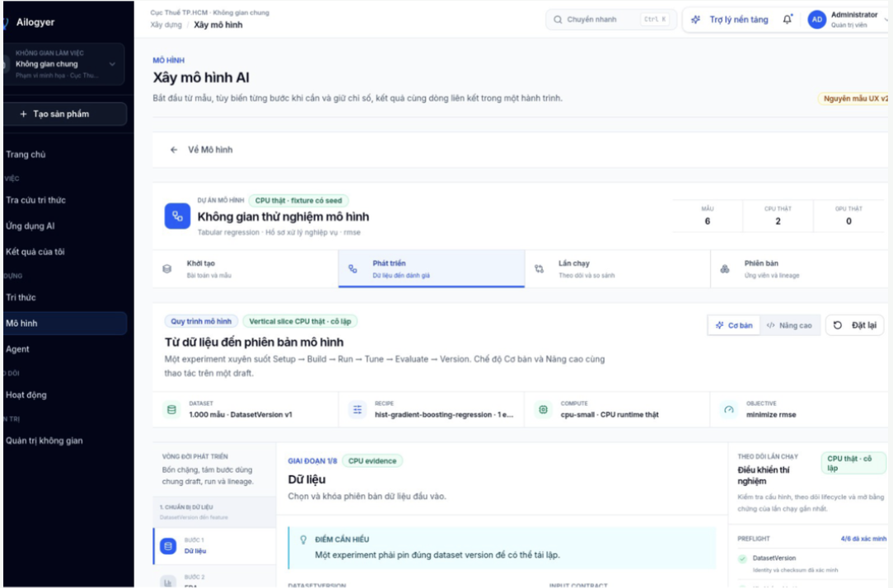Click the Compute chip icon
Viewport: 893px width, 588px height.
[x=544, y=409]
